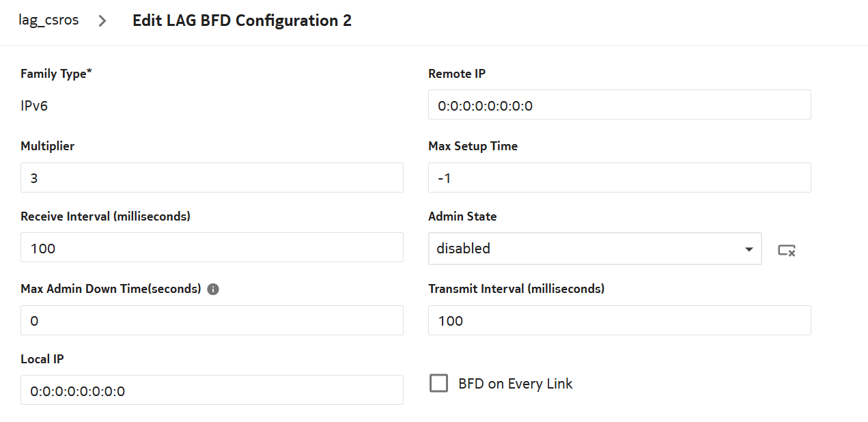Click the clear icon next to Admin State

tap(787, 251)
